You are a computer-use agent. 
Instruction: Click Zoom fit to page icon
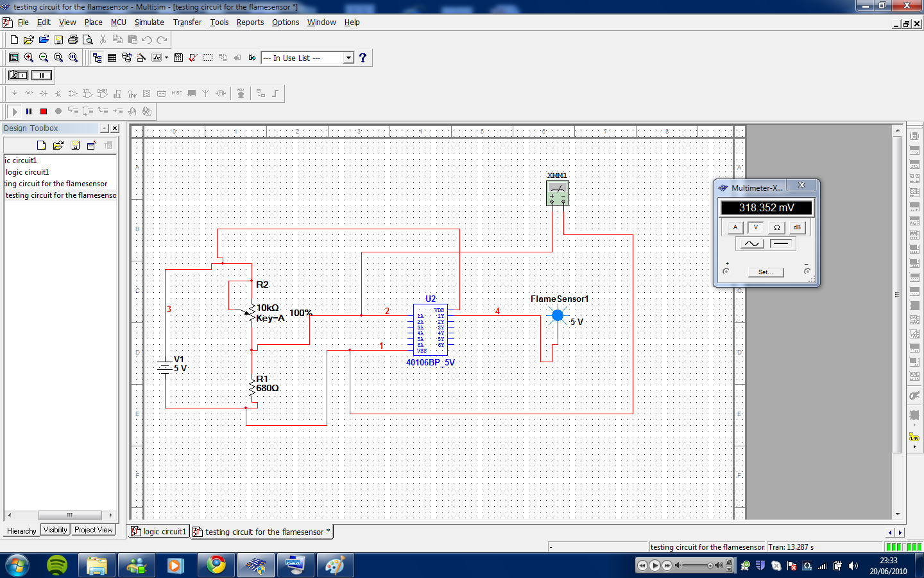[73, 58]
